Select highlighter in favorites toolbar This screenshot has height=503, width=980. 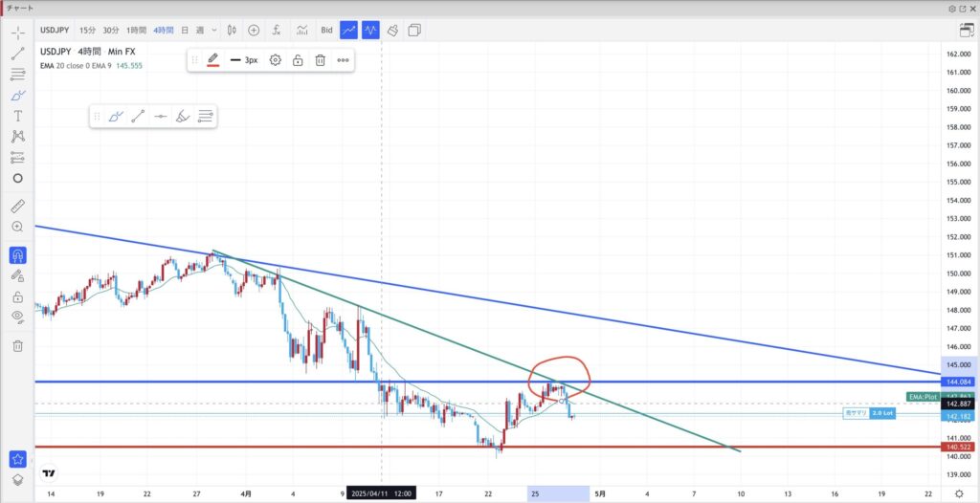pos(183,117)
